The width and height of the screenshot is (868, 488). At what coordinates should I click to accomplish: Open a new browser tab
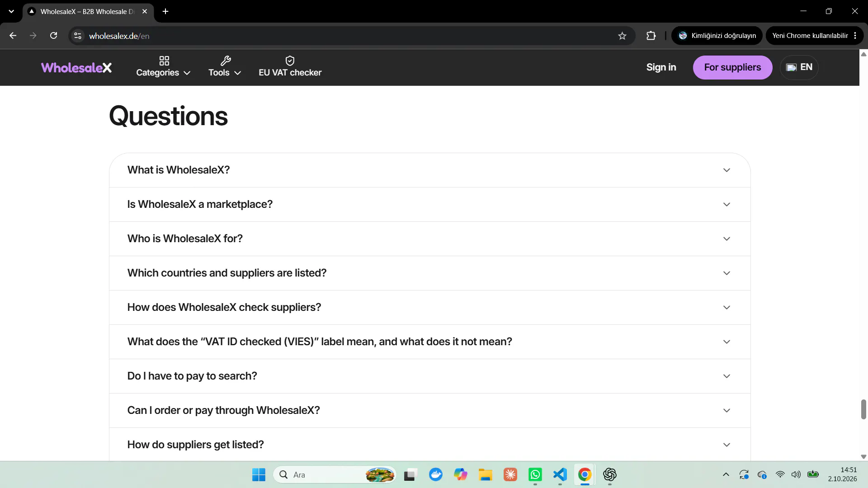tap(165, 11)
